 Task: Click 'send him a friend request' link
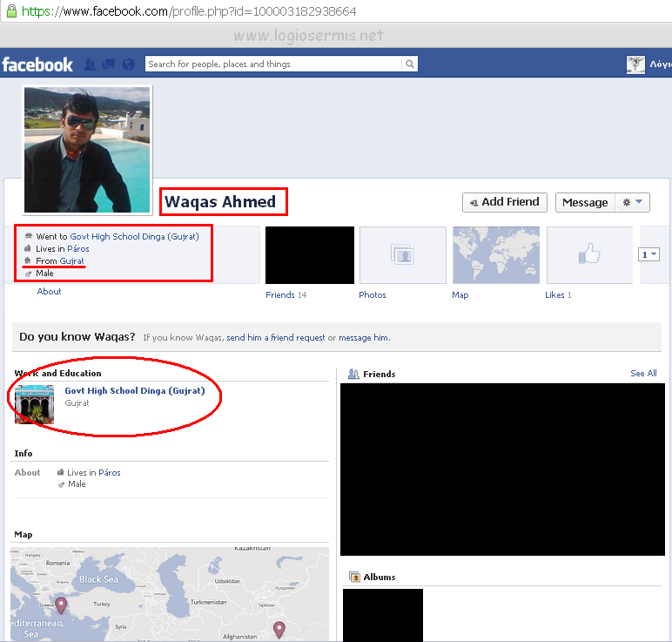[276, 337]
